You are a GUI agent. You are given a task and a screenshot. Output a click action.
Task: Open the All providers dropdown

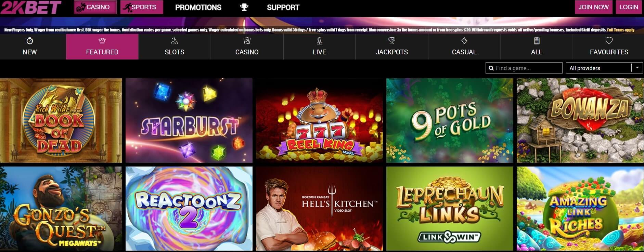click(605, 68)
